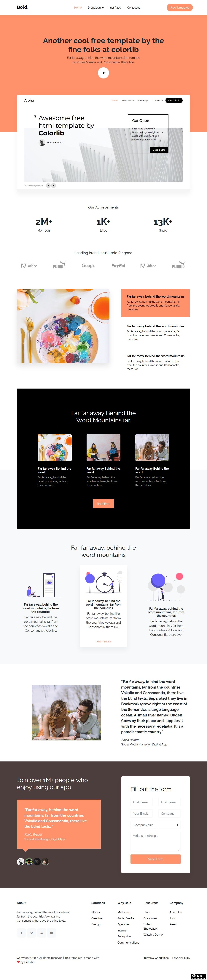Image resolution: width=207 pixels, height=980 pixels.
Task: Click the Bold logo in the header
Action: 22,7
